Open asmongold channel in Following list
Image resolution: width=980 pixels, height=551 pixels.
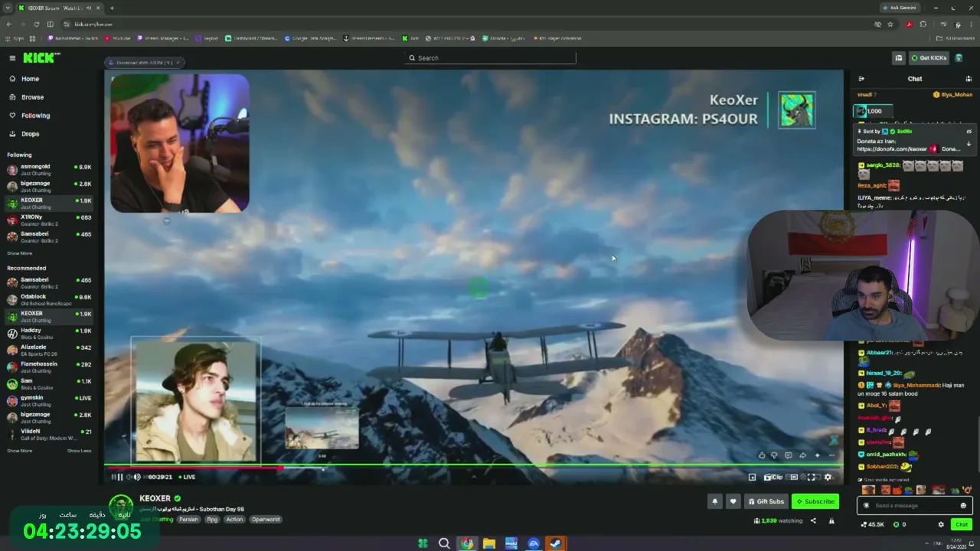tap(49, 169)
